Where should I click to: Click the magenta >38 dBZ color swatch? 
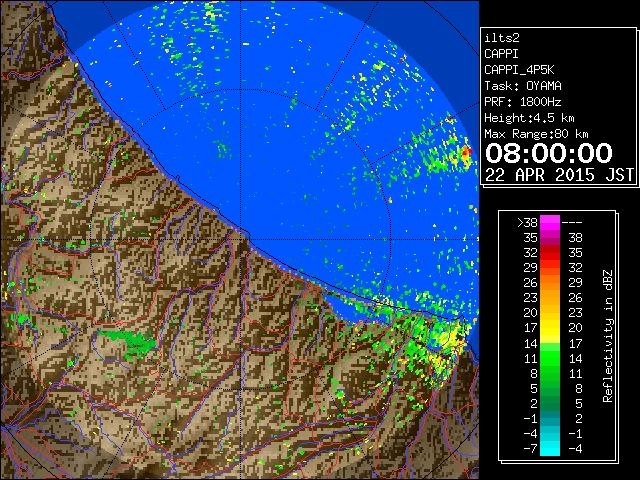point(550,222)
